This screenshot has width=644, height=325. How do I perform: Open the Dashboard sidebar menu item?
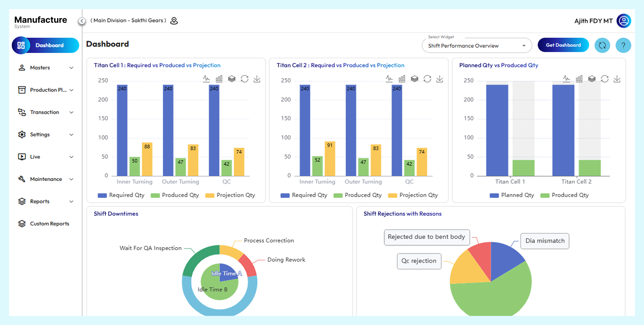45,45
